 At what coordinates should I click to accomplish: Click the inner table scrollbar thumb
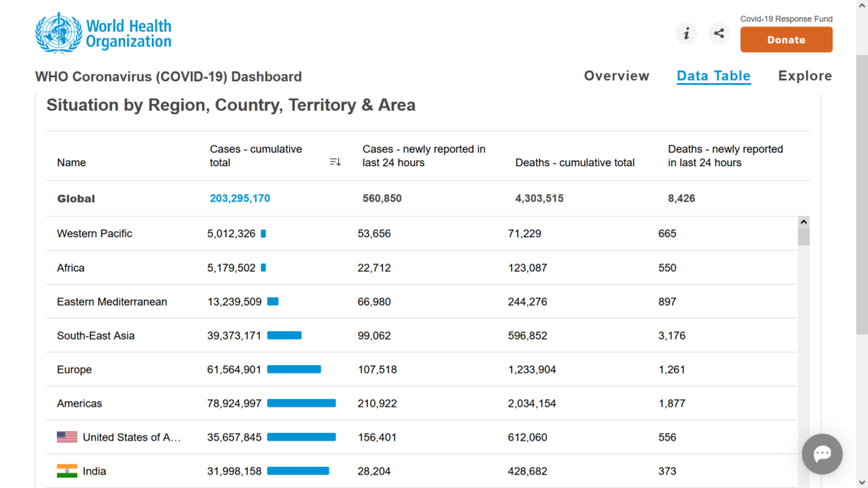(804, 236)
